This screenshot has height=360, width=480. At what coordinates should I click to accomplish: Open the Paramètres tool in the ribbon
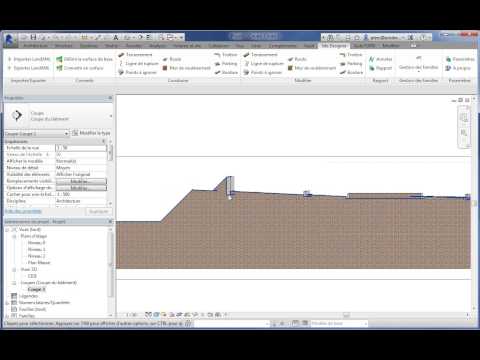tap(460, 59)
